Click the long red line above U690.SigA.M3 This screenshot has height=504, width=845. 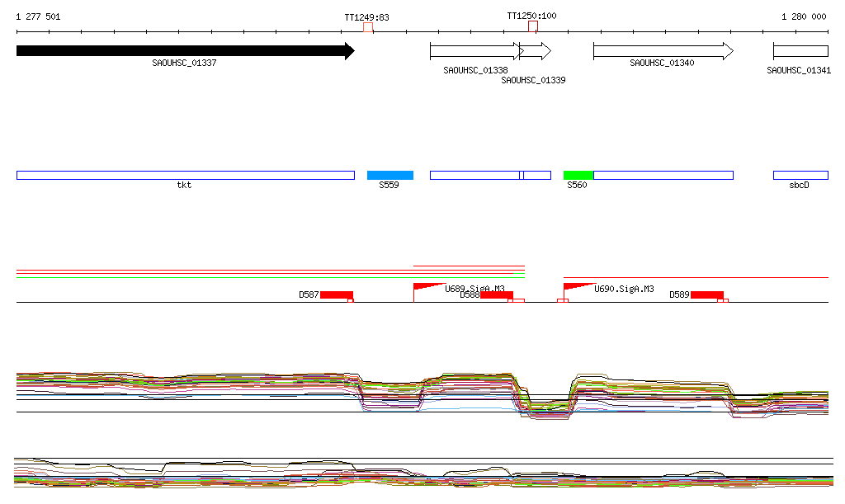tap(695, 278)
